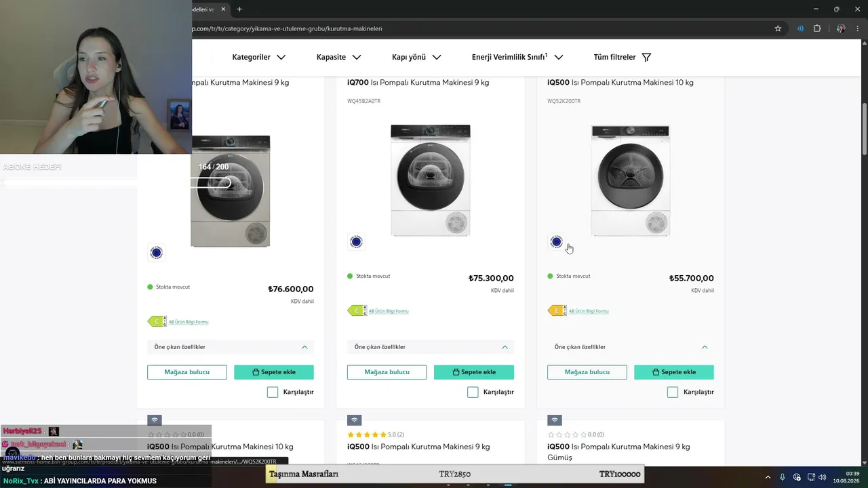The width and height of the screenshot is (868, 488).
Task: Collapse Öne çıkan özellikler on the ₺75.300,00 dryer
Action: pos(431,347)
